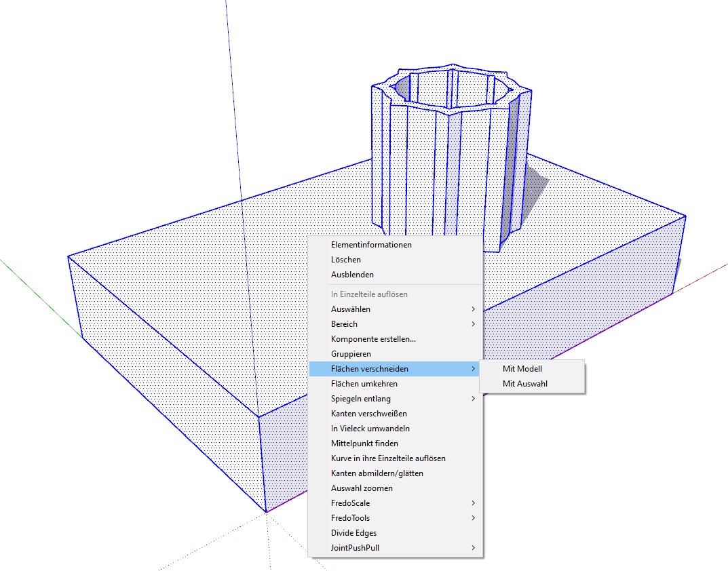The width and height of the screenshot is (728, 571).
Task: Click In Vieleck umwandeln
Action: (370, 429)
